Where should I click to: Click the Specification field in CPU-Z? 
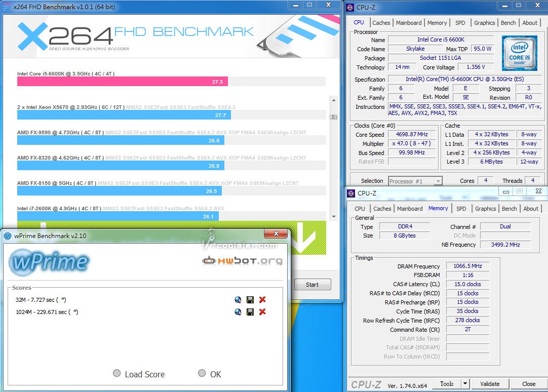pos(465,80)
